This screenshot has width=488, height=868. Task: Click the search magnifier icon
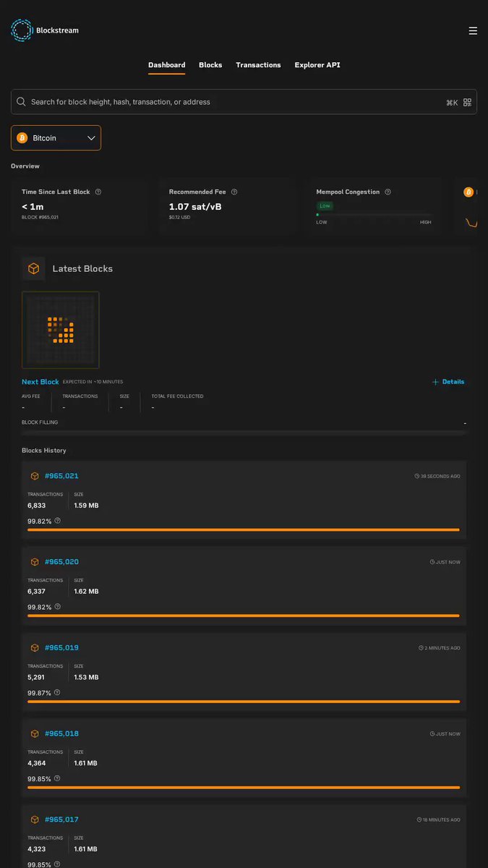(x=22, y=102)
